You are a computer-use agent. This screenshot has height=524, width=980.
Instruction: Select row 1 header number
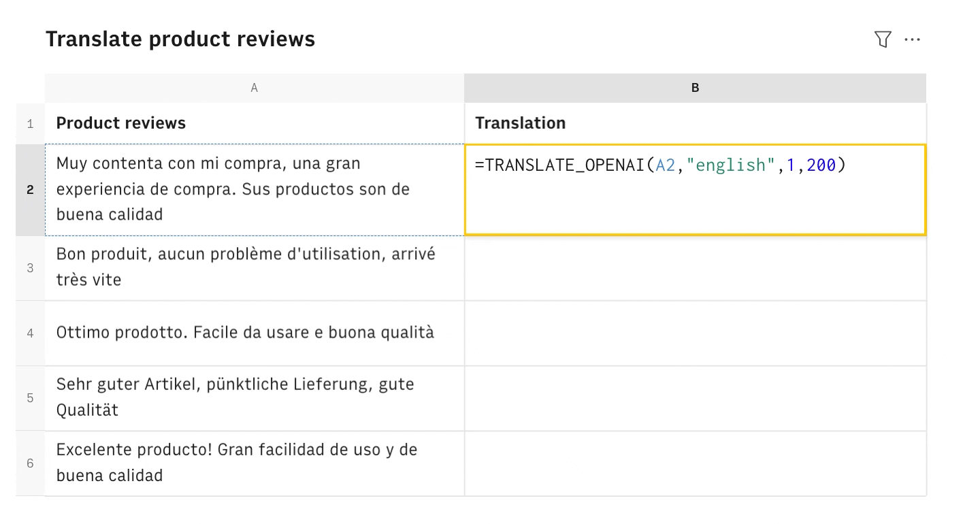point(30,124)
